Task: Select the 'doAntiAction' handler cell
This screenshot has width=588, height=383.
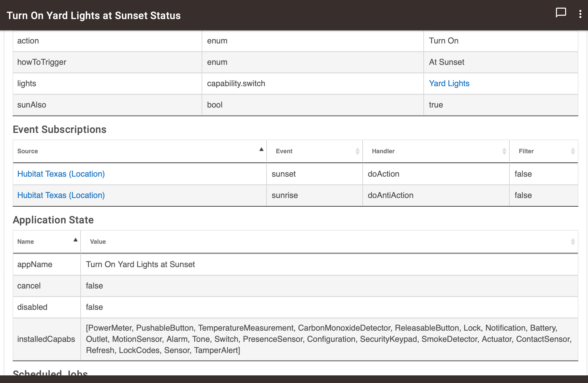Action: [436, 195]
